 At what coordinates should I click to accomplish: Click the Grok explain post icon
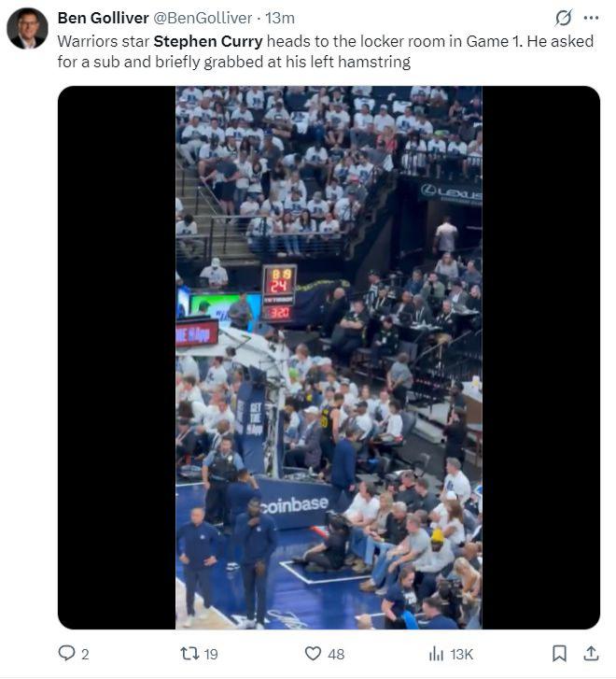(x=563, y=18)
